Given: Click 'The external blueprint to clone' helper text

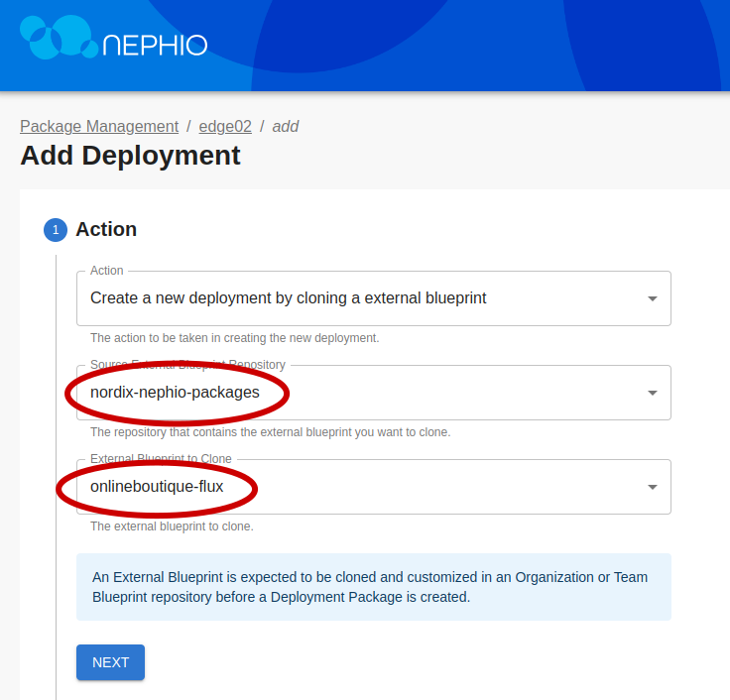Looking at the screenshot, I should (172, 526).
